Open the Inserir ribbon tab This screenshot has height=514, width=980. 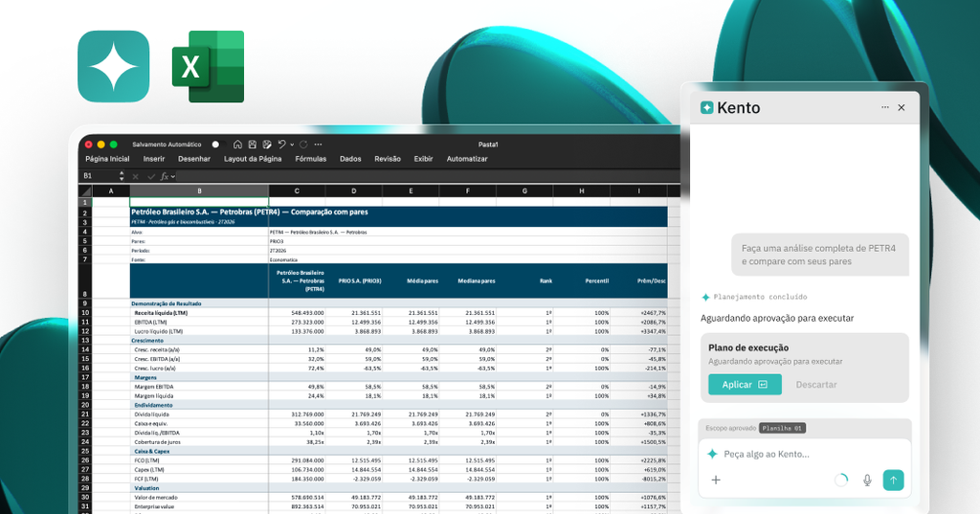coord(154,159)
